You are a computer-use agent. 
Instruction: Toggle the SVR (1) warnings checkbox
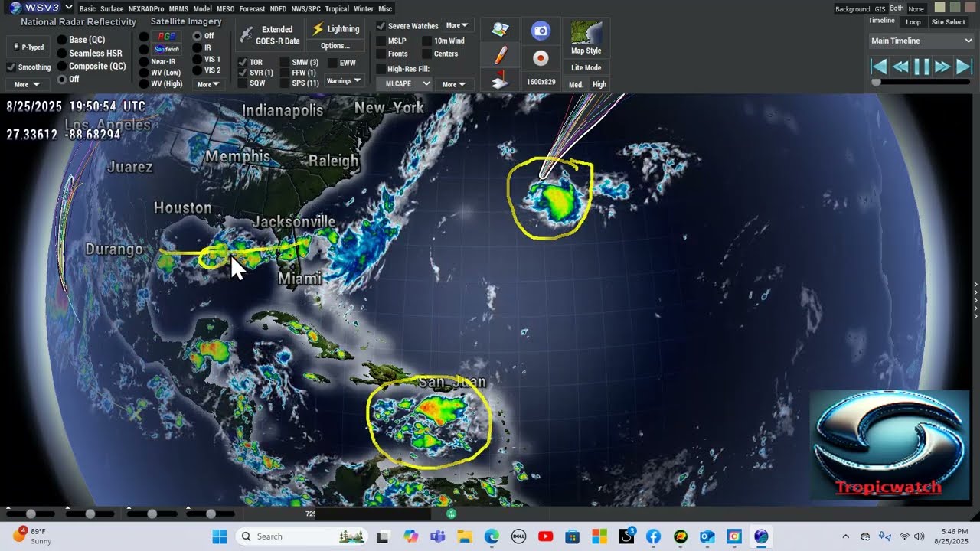(x=242, y=73)
